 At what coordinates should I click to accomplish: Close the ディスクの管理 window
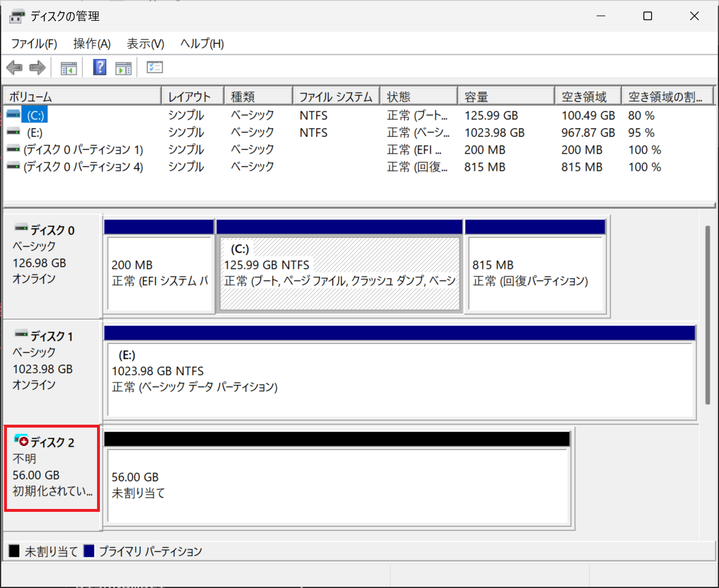coord(695,16)
